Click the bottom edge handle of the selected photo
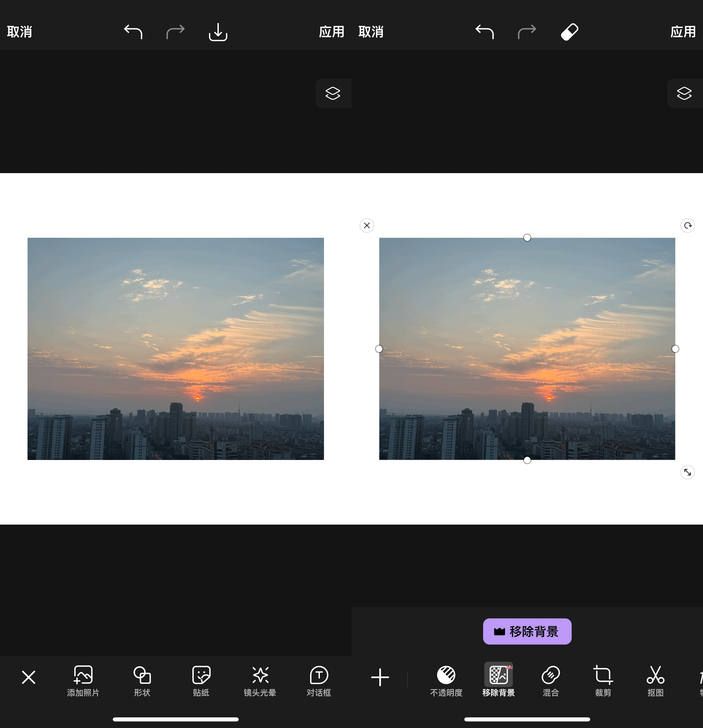This screenshot has height=728, width=703. pyautogui.click(x=527, y=460)
